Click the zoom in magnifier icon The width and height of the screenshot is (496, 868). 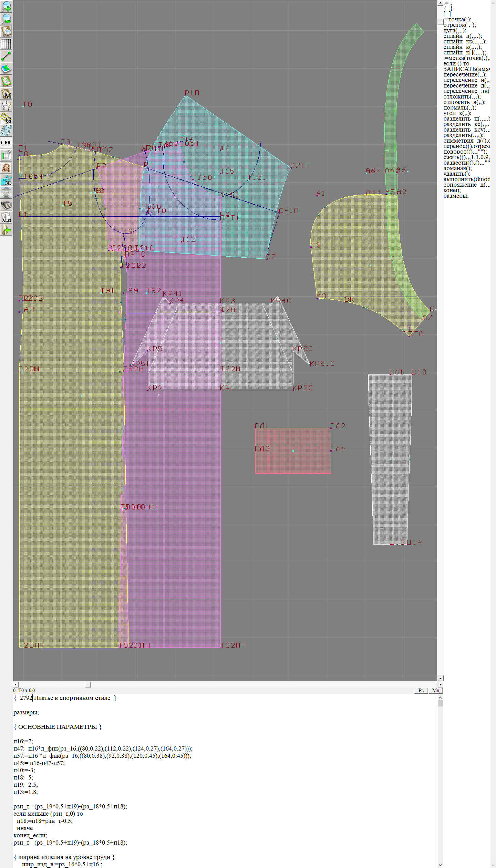click(6, 7)
